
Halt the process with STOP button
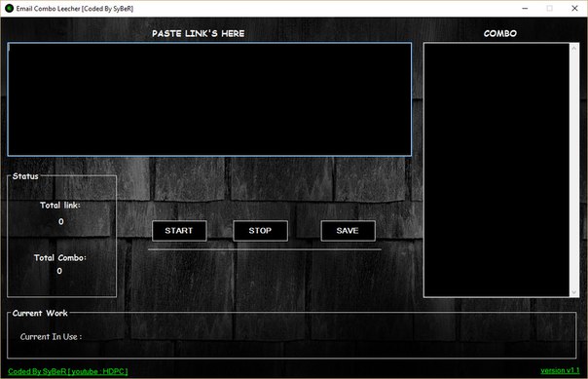point(260,231)
